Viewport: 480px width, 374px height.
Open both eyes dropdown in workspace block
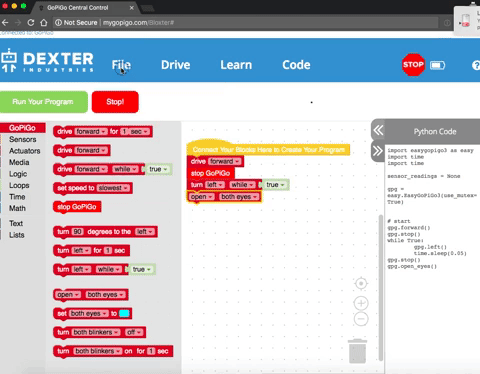239,197
